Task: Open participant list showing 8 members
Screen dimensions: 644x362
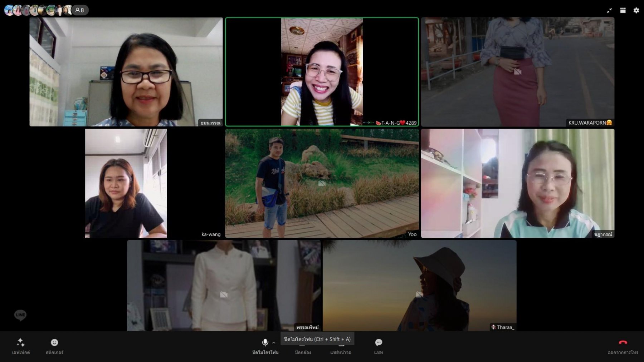Action: click(80, 10)
